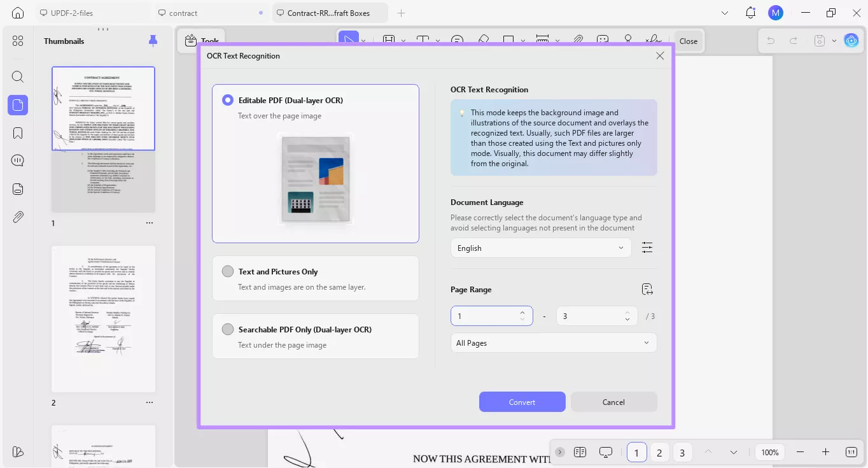Open notifications bell
Screen dimensions: 868x468
tap(751, 13)
